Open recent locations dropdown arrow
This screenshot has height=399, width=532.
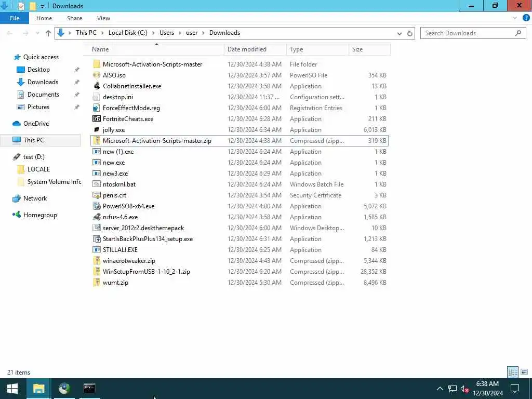point(37,33)
